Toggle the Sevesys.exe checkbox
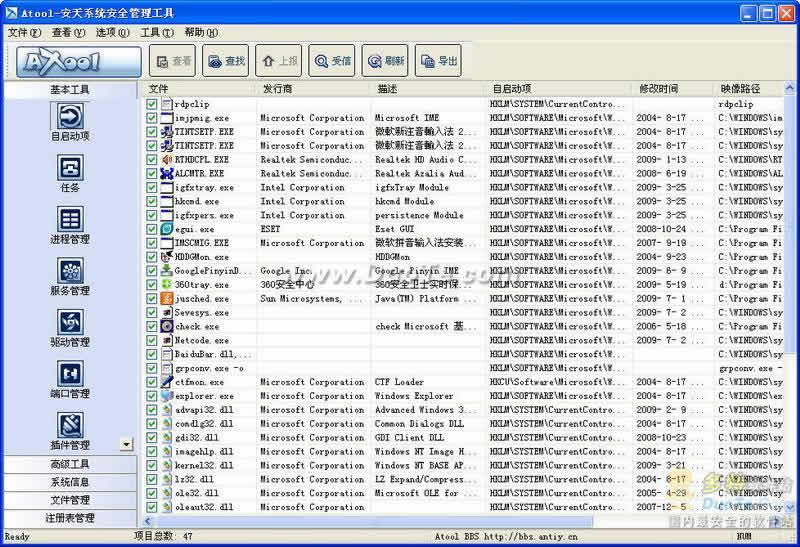800x547 pixels. coord(152,312)
